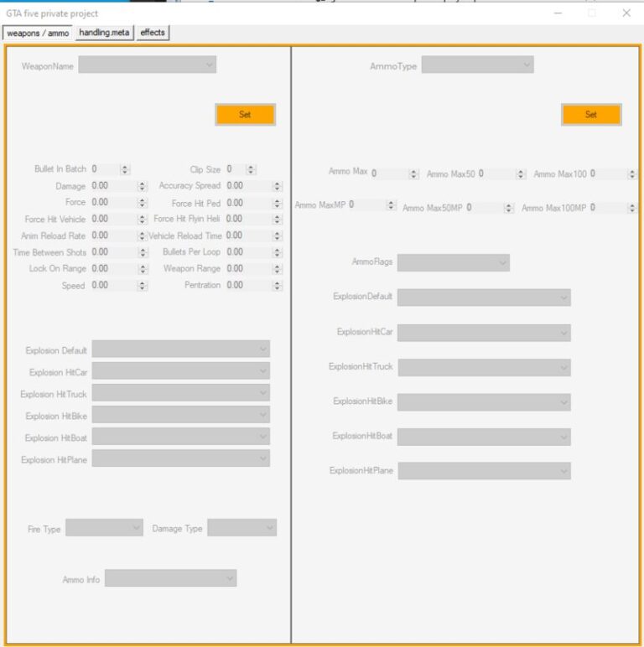Click the Damage value field
Screen dimensions: 644x647
pyautogui.click(x=112, y=186)
